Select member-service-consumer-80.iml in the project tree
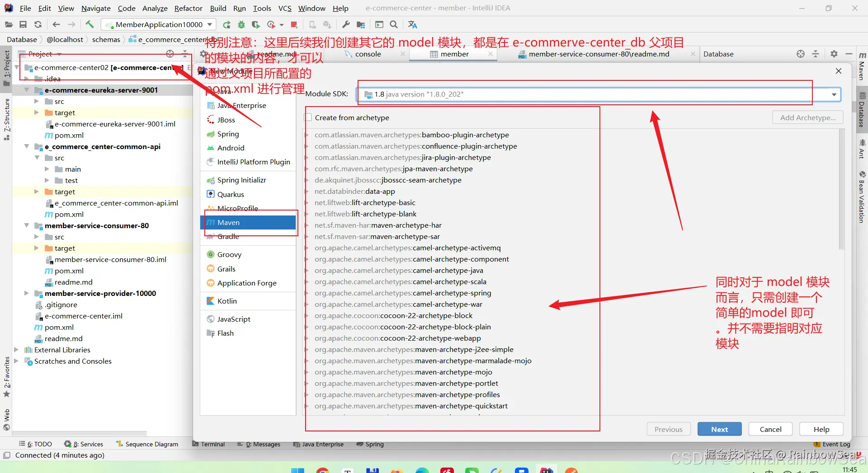 point(110,259)
